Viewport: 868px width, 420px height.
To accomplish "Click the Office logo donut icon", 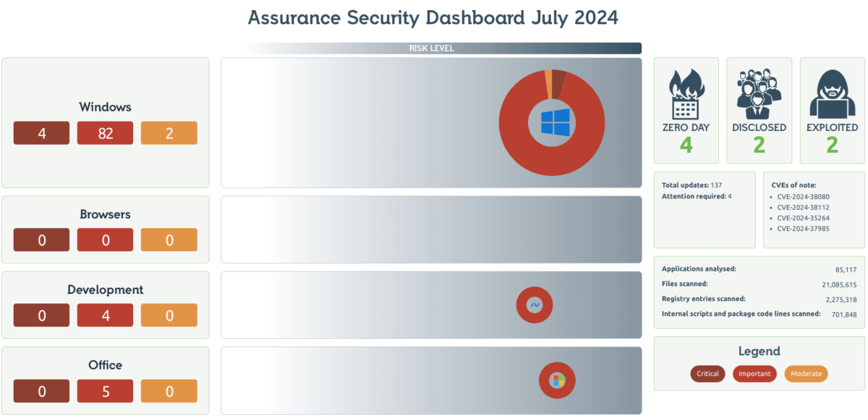I will coord(557,380).
